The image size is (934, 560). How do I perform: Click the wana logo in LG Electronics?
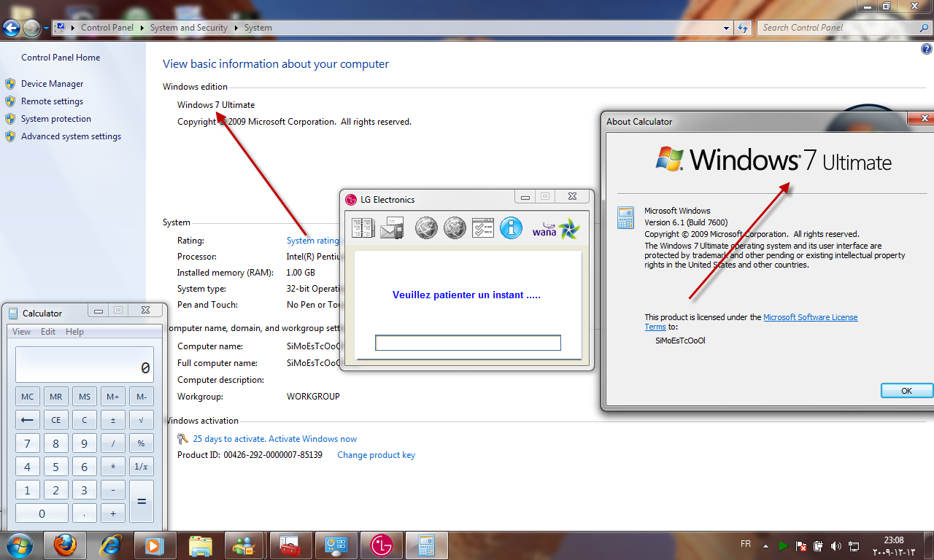pyautogui.click(x=556, y=228)
